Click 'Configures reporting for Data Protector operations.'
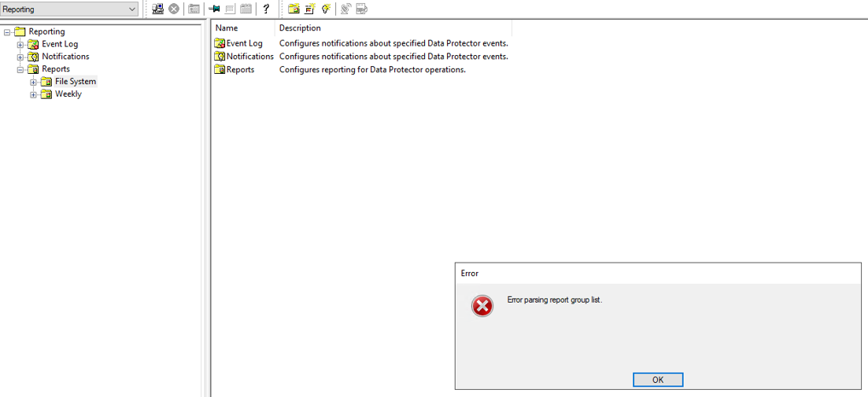This screenshot has width=868, height=397. click(372, 70)
